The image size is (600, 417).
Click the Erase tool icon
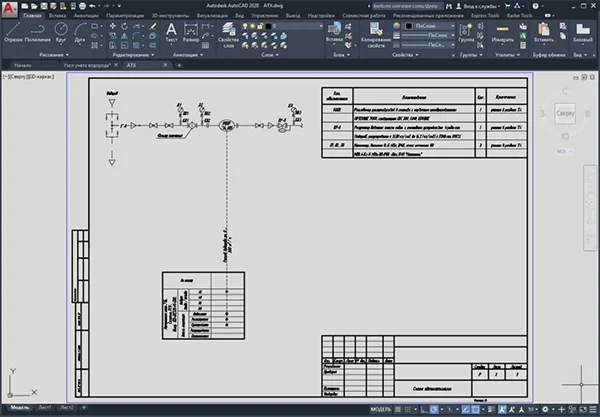pyautogui.click(x=153, y=26)
